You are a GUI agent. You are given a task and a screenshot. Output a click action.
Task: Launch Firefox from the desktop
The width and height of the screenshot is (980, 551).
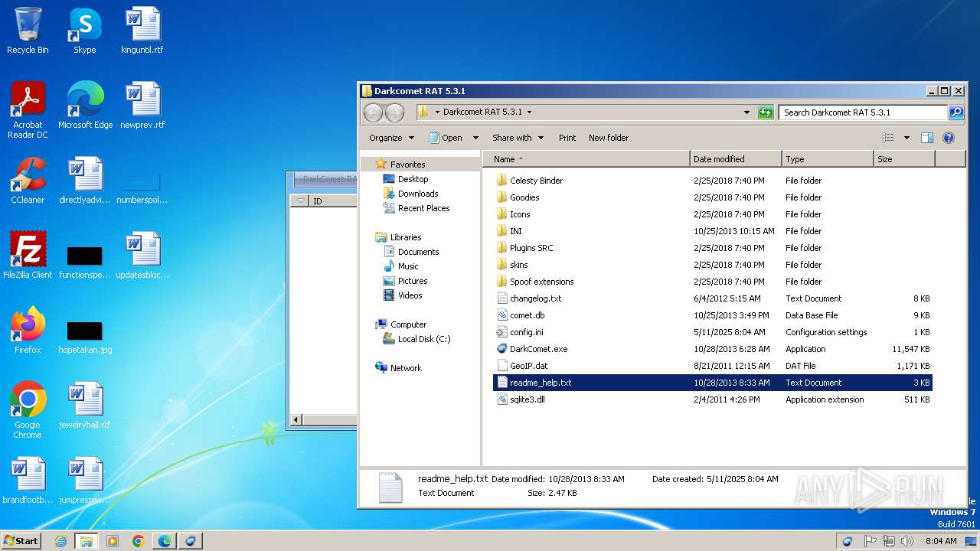pos(28,331)
